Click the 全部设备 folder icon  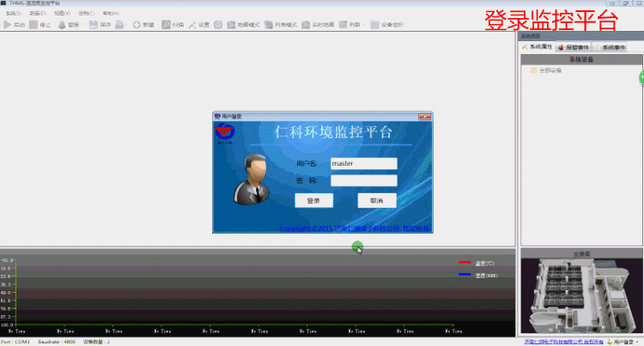pos(533,70)
